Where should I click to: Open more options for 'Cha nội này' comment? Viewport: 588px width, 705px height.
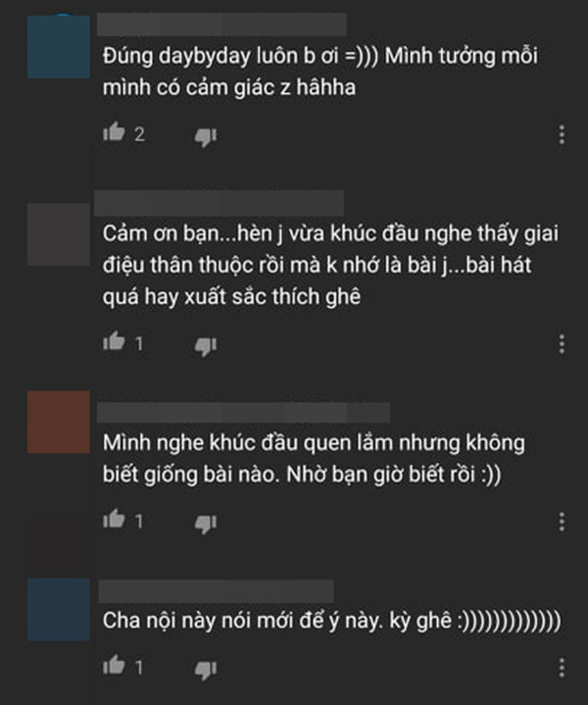(562, 668)
